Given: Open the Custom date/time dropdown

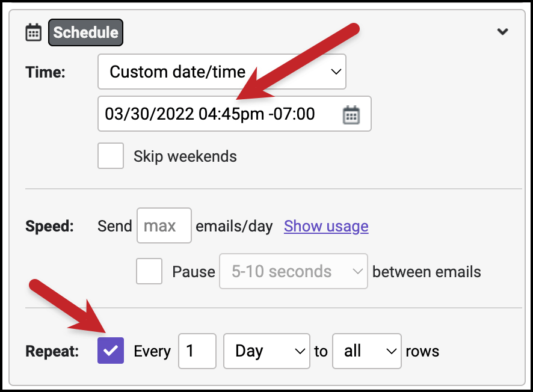Looking at the screenshot, I should (222, 72).
